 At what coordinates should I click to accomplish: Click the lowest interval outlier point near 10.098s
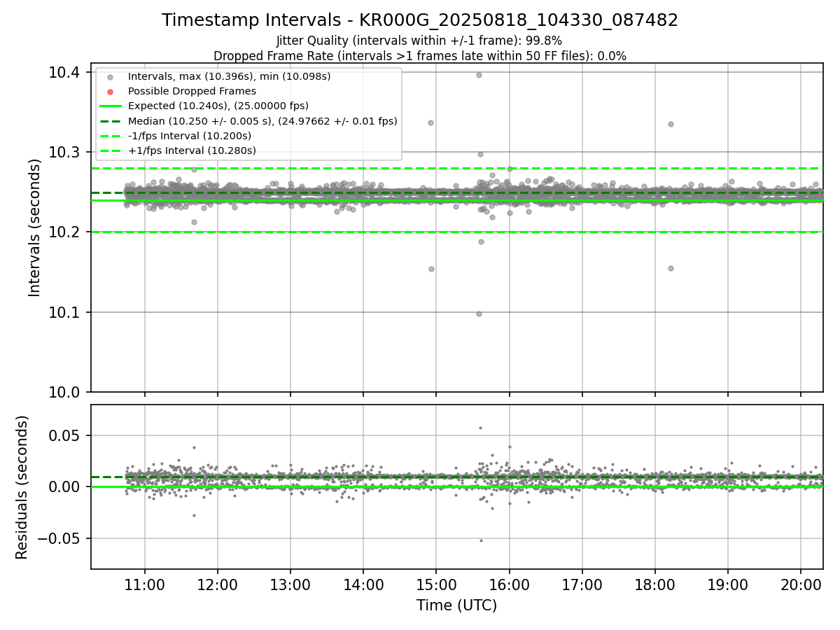[x=479, y=314]
